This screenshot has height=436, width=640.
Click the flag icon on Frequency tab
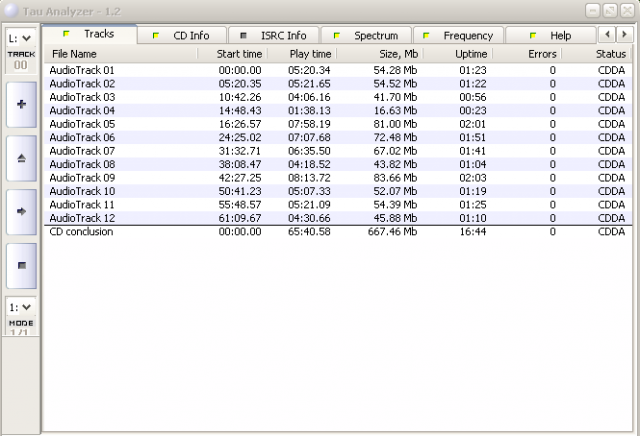point(426,36)
